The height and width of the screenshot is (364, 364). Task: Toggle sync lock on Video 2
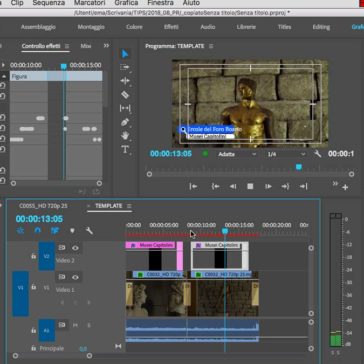[62, 248]
